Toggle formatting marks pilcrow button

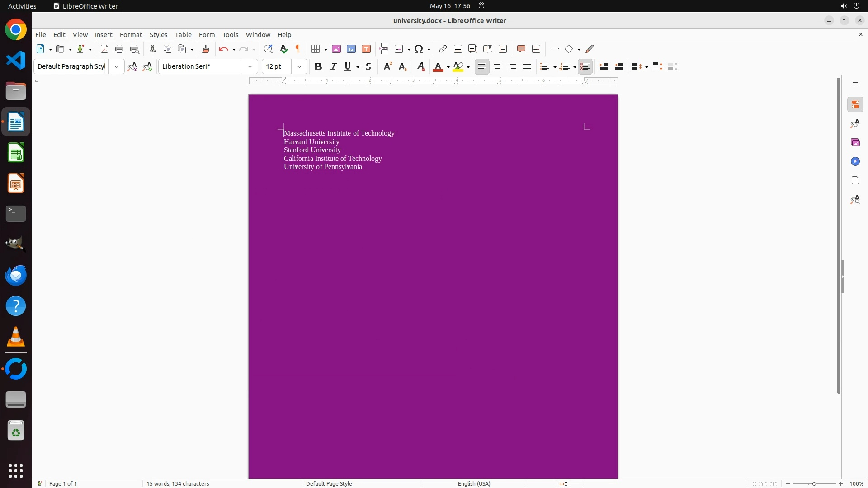click(x=298, y=49)
